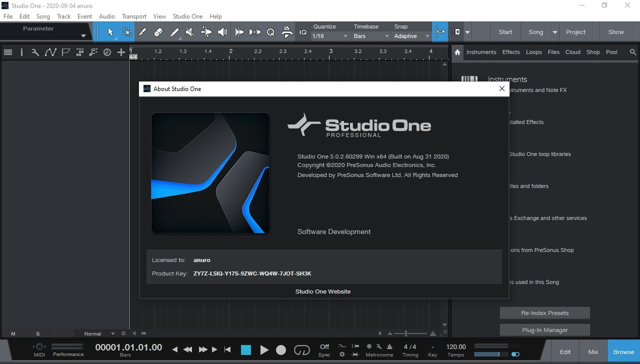The width and height of the screenshot is (640, 364).
Task: Switch to the Pool browser tab
Action: pos(611,52)
